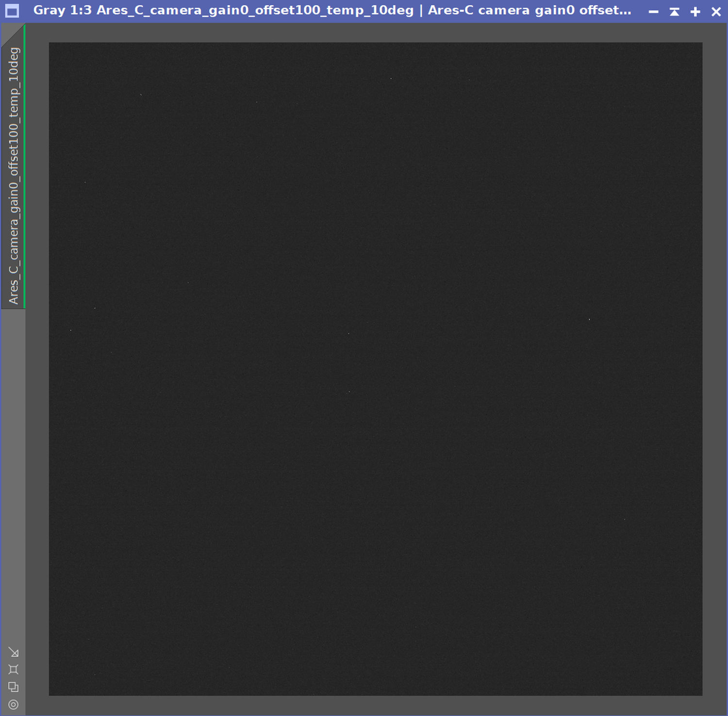The height and width of the screenshot is (716, 728).
Task: Shade the image window with the dash button
Action: coord(654,11)
